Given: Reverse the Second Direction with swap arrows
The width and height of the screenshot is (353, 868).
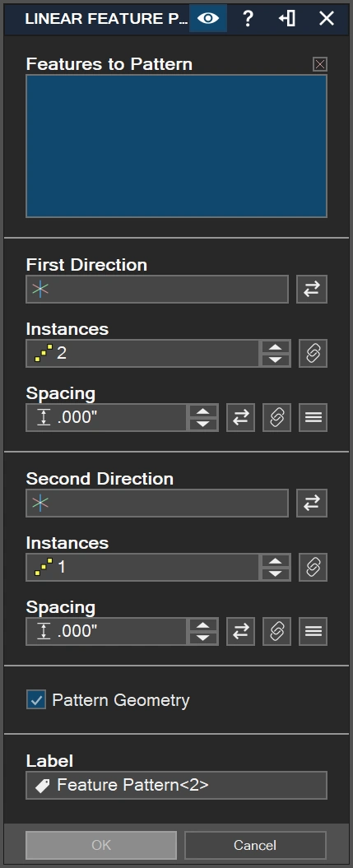Looking at the screenshot, I should 312,503.
